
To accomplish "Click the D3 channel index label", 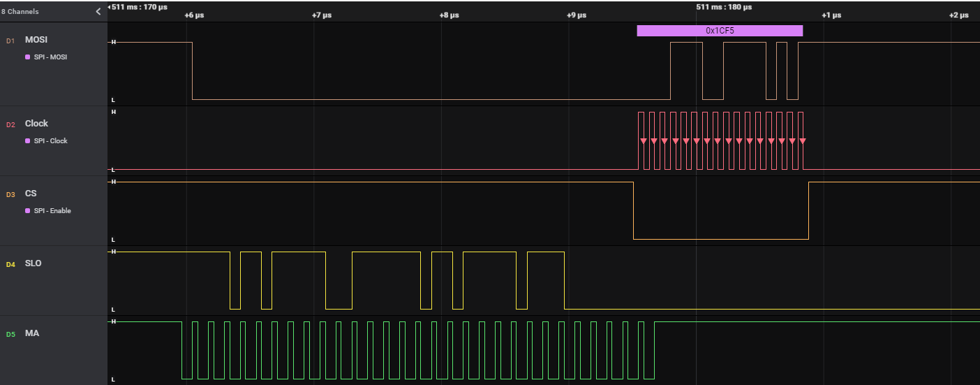I will click(x=10, y=194).
